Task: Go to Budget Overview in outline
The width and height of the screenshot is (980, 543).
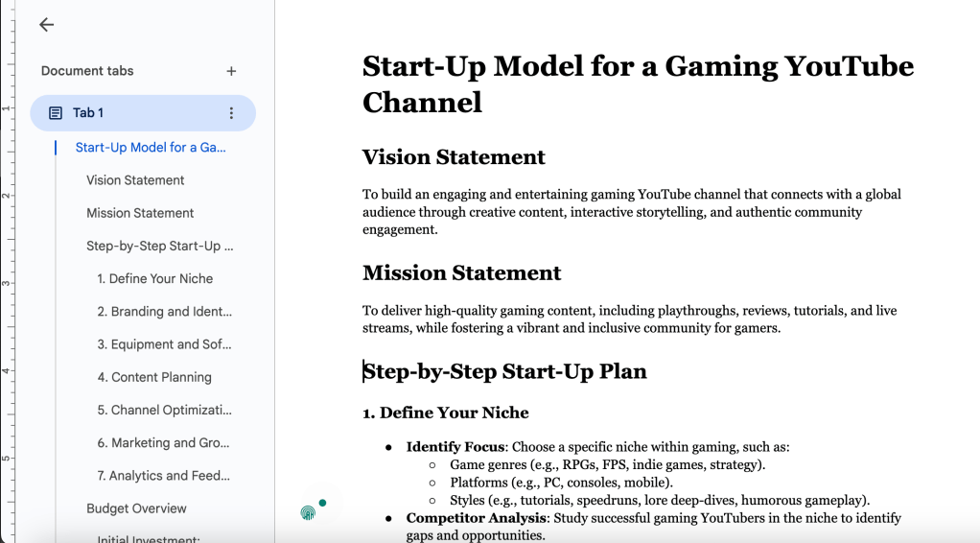Action: click(136, 508)
